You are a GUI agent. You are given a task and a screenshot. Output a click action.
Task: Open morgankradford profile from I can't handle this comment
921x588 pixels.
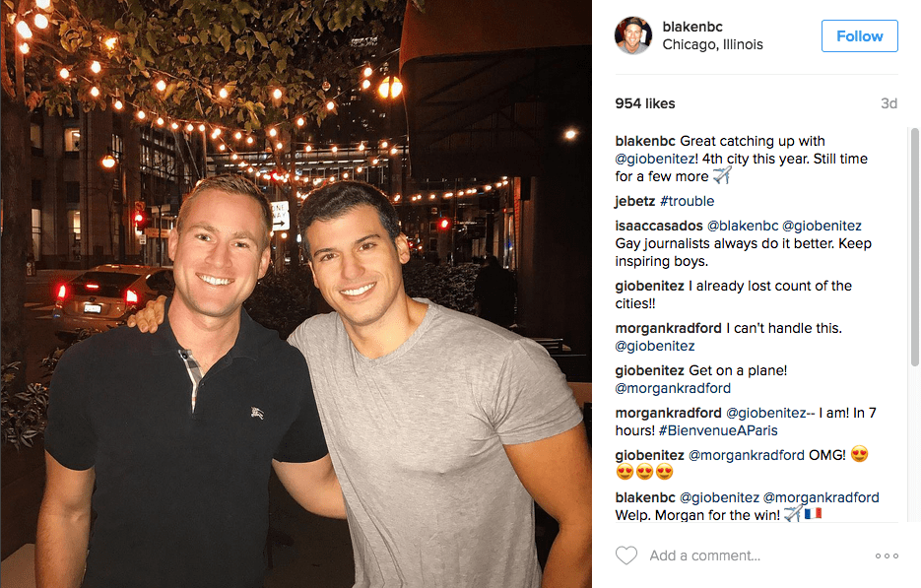[x=668, y=328]
